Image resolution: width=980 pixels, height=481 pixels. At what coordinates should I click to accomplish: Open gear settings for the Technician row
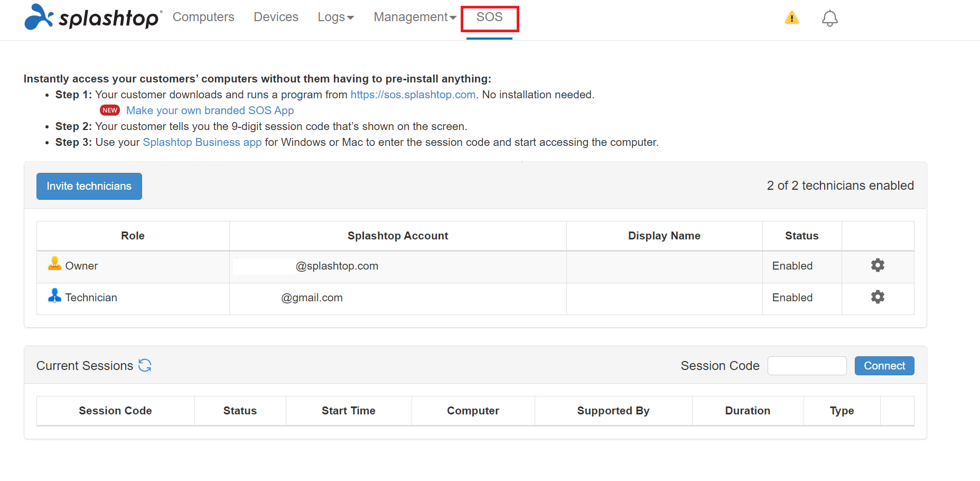click(x=878, y=297)
